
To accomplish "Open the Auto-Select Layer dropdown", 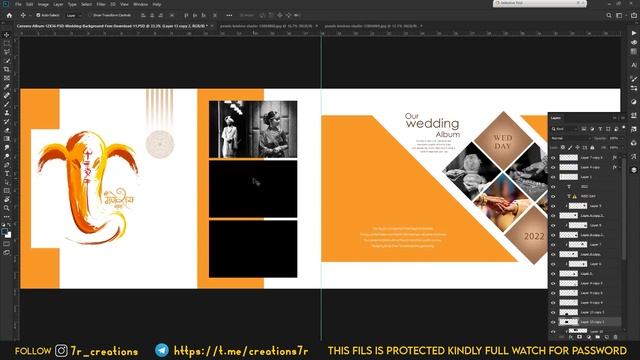I will pyautogui.click(x=74, y=16).
